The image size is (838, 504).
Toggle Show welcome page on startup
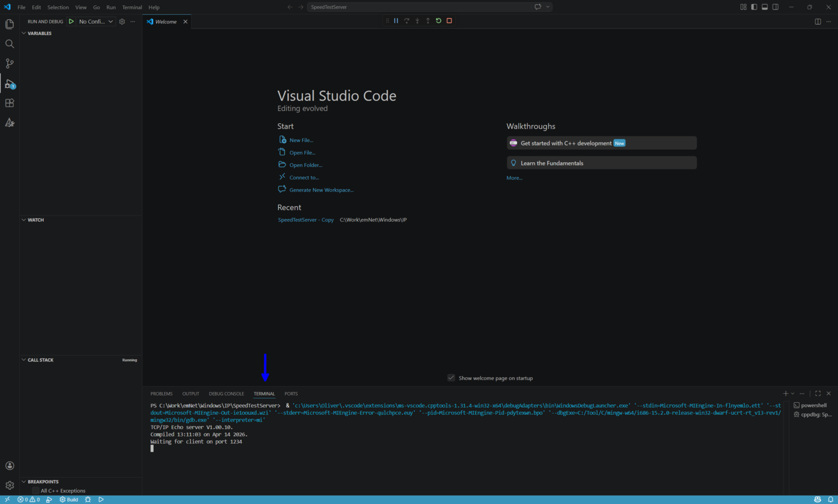coord(451,378)
